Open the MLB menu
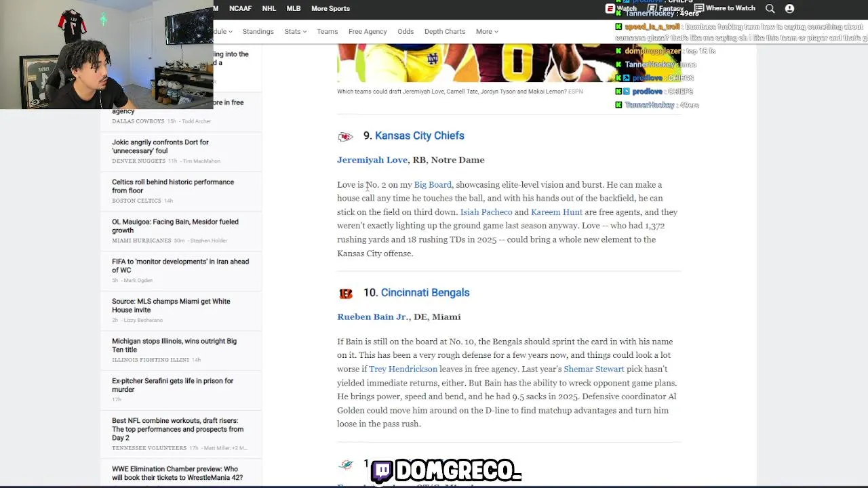The width and height of the screenshot is (868, 488). pos(294,8)
